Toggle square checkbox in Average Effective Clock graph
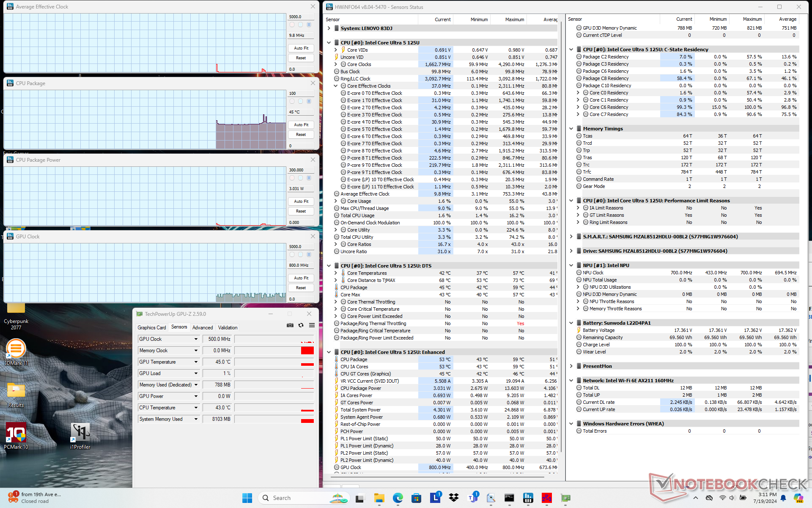Image resolution: width=812 pixels, height=508 pixels. point(309,25)
